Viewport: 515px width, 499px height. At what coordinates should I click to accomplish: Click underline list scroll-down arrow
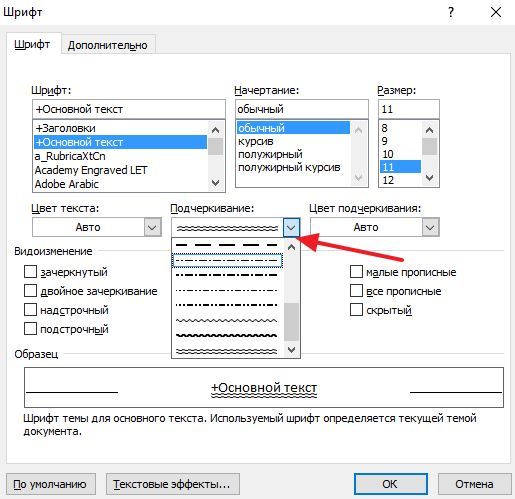pyautogui.click(x=292, y=350)
